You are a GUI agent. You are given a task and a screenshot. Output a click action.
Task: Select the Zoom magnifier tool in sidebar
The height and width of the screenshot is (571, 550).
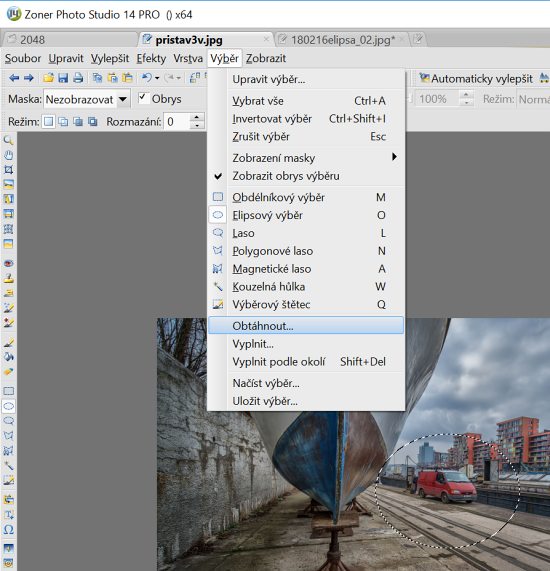(x=8, y=140)
